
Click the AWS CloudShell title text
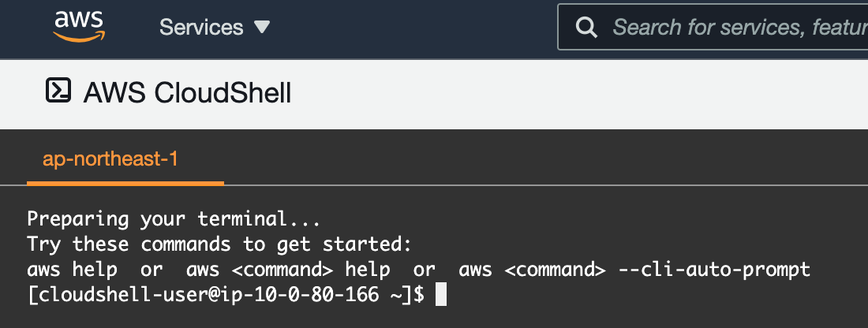pyautogui.click(x=187, y=93)
